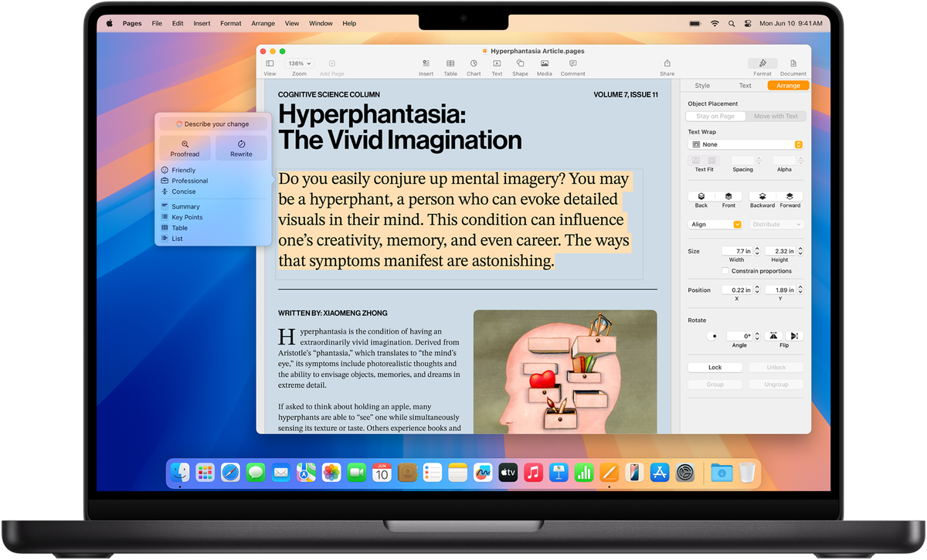Select Move with Text placement option
The height and width of the screenshot is (560, 927).
coord(776,117)
